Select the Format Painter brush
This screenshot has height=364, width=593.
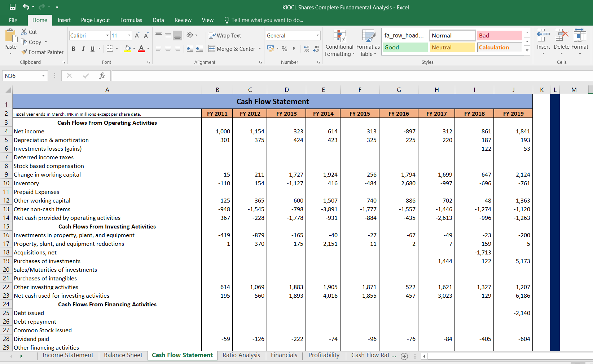(x=24, y=52)
